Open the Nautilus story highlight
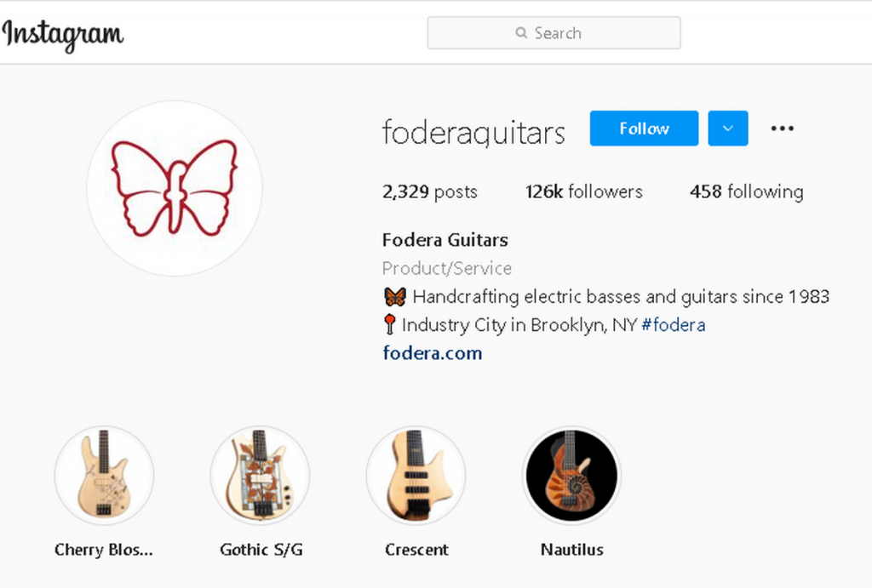Viewport: 872px width, 588px height. coord(571,476)
